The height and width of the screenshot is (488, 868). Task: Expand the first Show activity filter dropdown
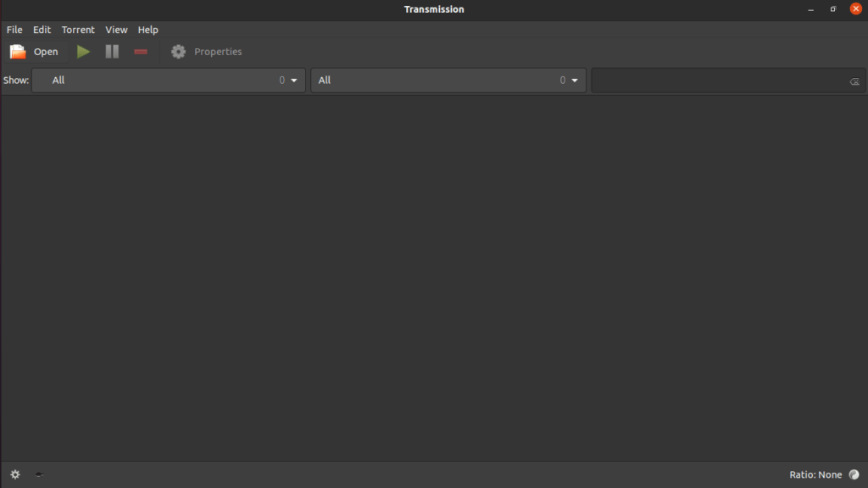pos(169,80)
